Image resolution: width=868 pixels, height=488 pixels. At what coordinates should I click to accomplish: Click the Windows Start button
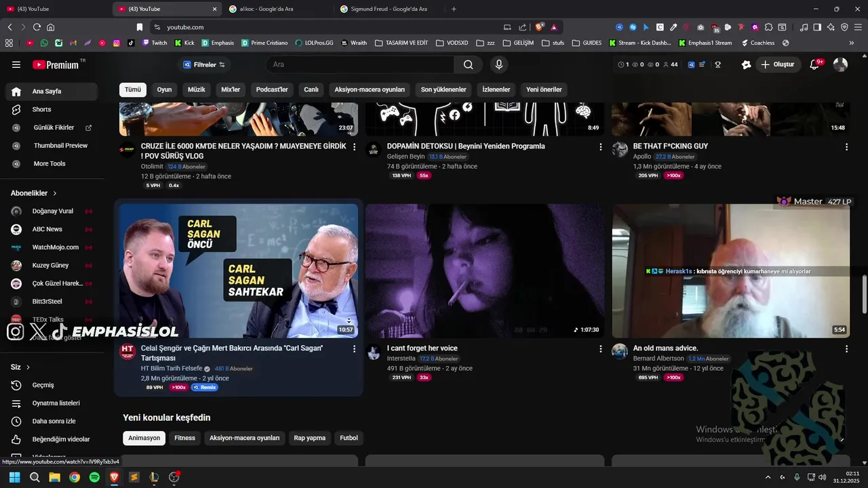14,477
